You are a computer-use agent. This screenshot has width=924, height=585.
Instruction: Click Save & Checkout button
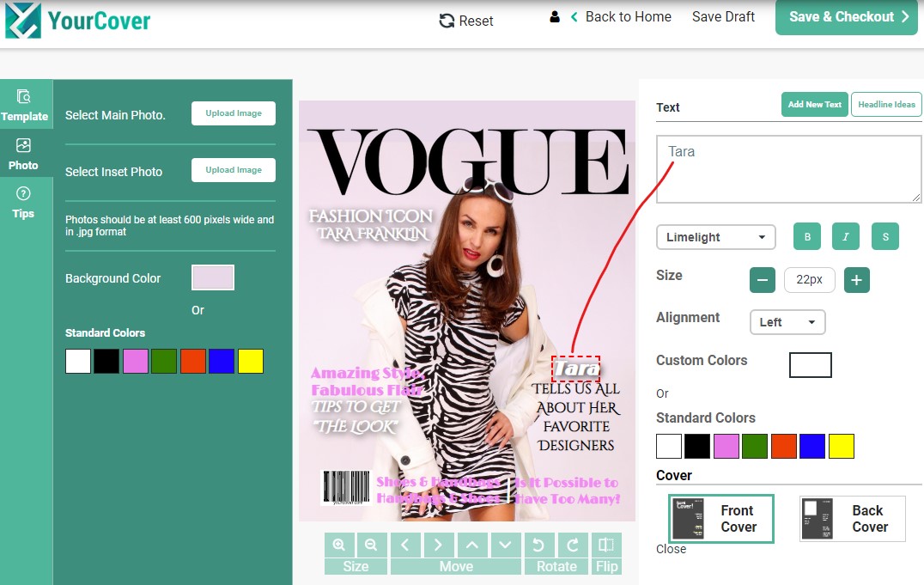846,17
